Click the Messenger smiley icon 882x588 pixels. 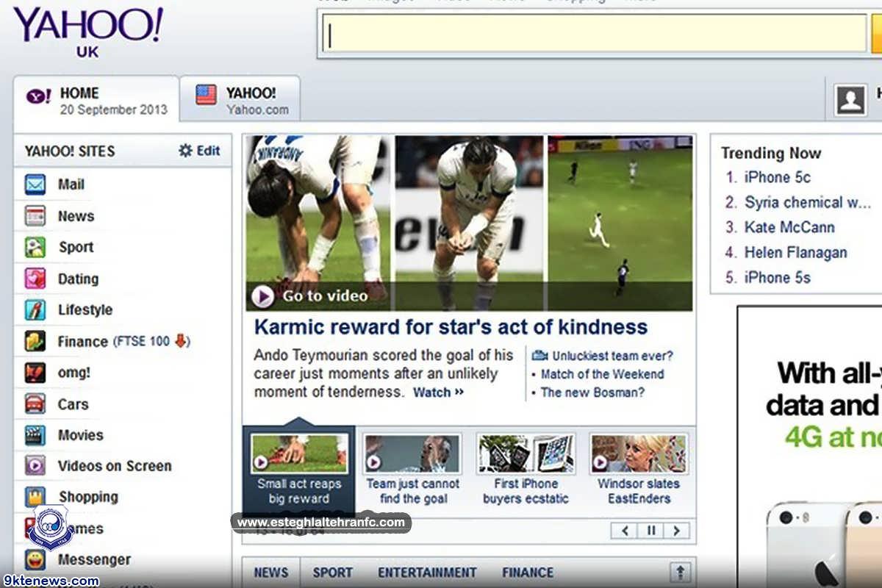click(35, 559)
